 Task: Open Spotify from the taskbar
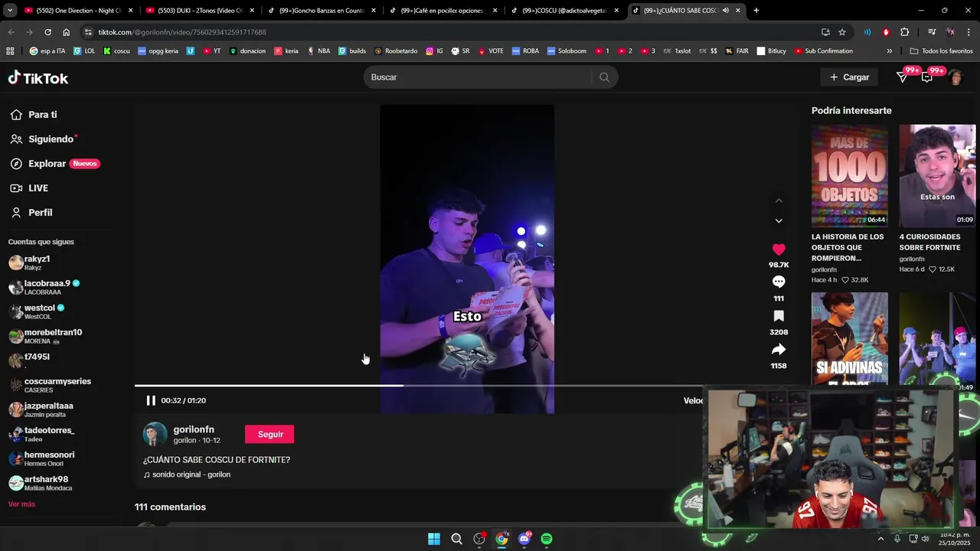(547, 539)
